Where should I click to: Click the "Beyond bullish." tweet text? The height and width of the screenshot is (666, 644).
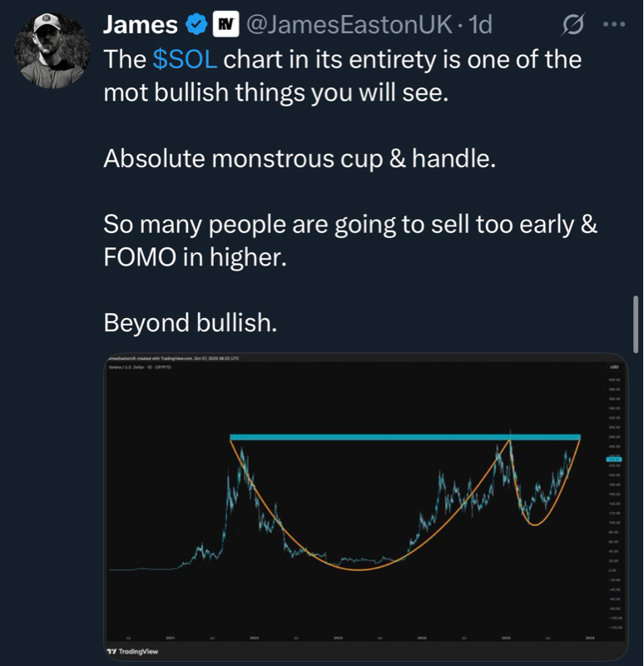188,322
